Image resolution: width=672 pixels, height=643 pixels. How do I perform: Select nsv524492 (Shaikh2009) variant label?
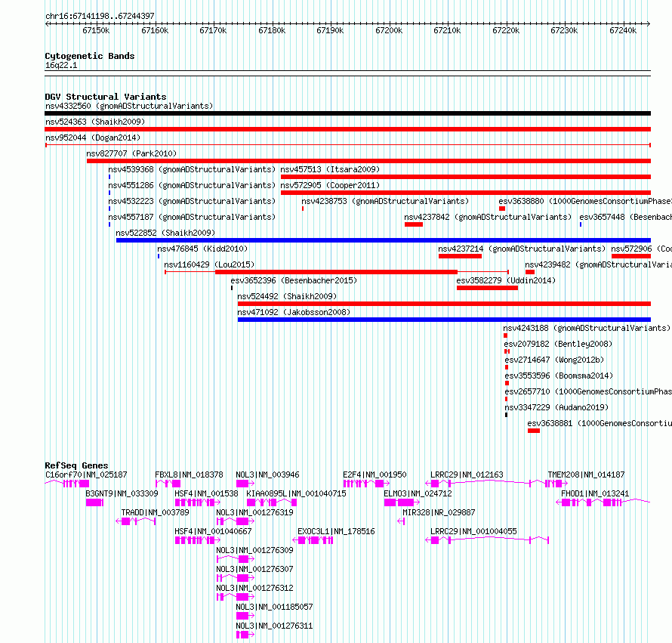pyautogui.click(x=287, y=296)
